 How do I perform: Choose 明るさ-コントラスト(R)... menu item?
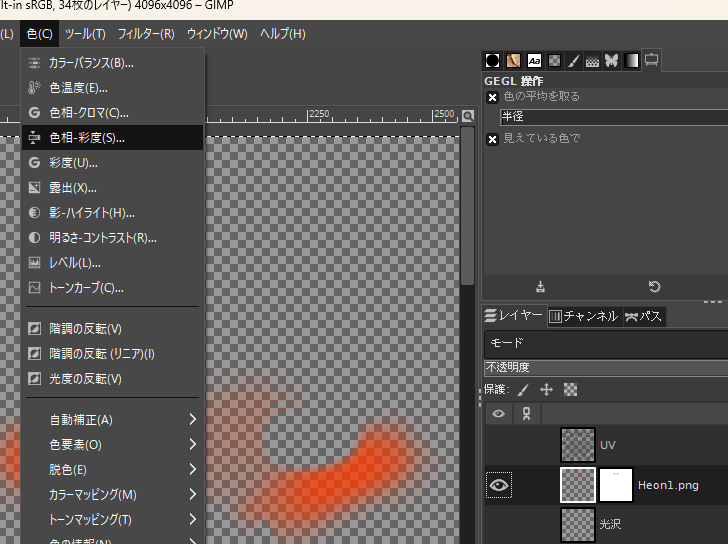(x=112, y=238)
